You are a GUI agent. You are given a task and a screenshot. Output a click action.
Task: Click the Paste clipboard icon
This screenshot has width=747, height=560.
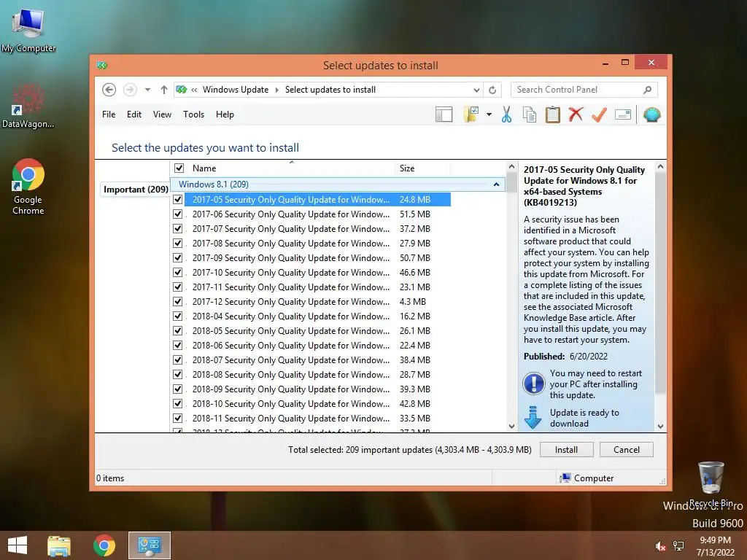(x=553, y=114)
